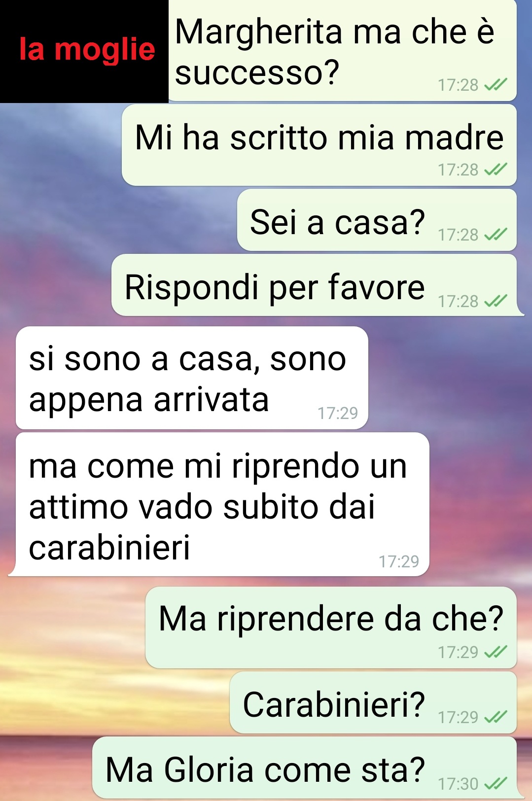Click the 17:29 timestamp under 'appena arrivata'

[x=338, y=413]
